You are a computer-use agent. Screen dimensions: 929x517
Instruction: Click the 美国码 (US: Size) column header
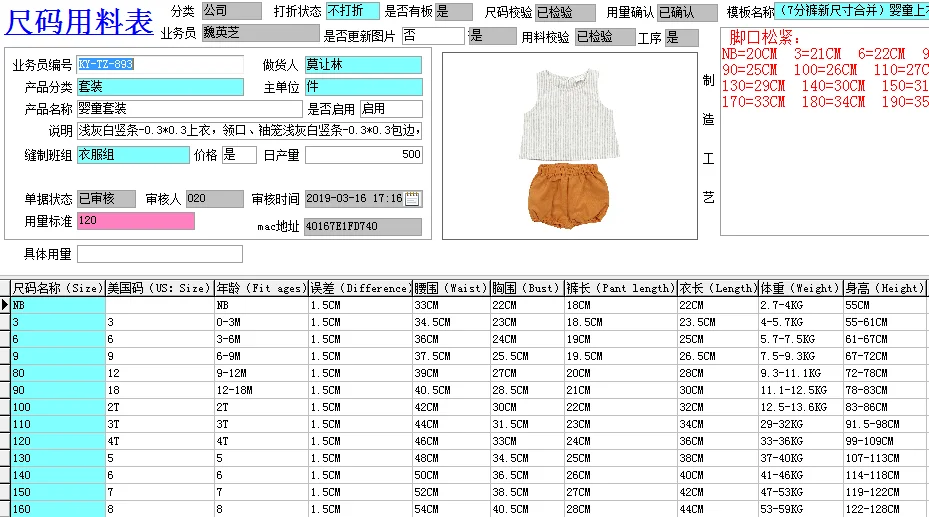click(160, 288)
